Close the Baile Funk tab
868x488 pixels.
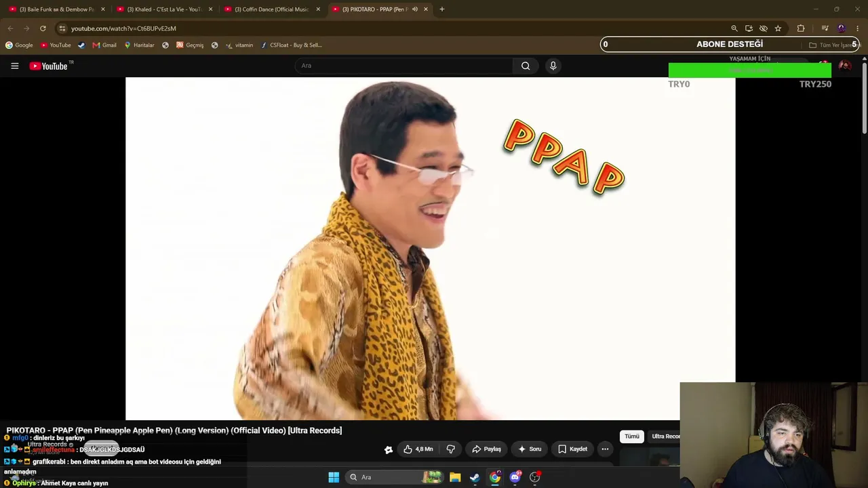[x=103, y=9]
